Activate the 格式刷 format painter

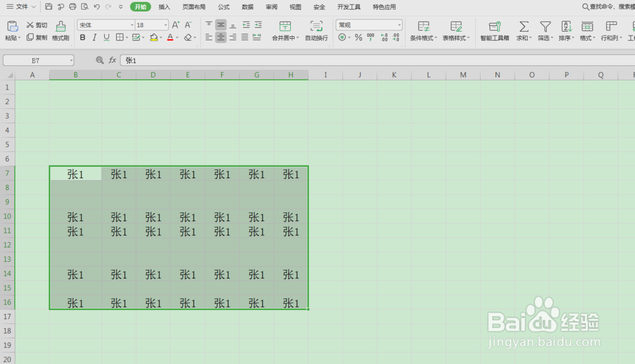61,30
